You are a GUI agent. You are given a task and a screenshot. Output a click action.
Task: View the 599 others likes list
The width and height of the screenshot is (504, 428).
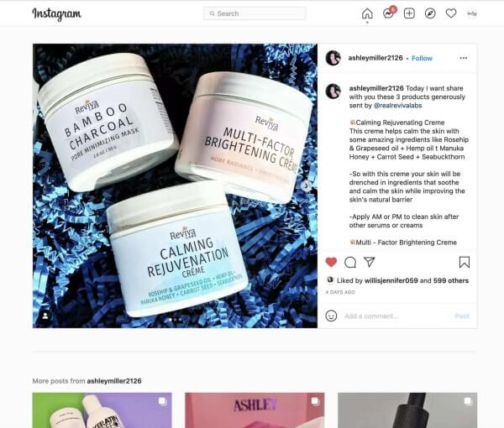point(450,280)
